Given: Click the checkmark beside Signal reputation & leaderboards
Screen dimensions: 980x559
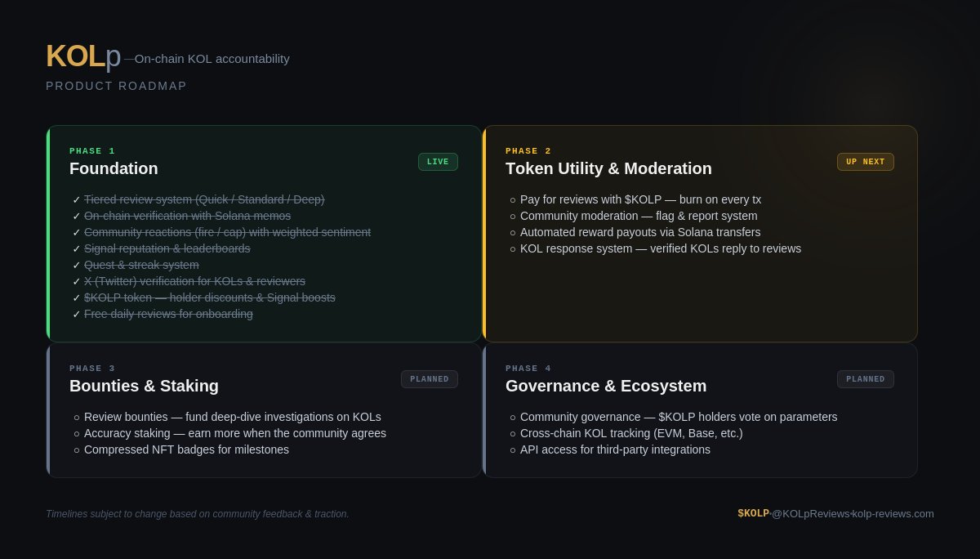Looking at the screenshot, I should pyautogui.click(x=77, y=248).
